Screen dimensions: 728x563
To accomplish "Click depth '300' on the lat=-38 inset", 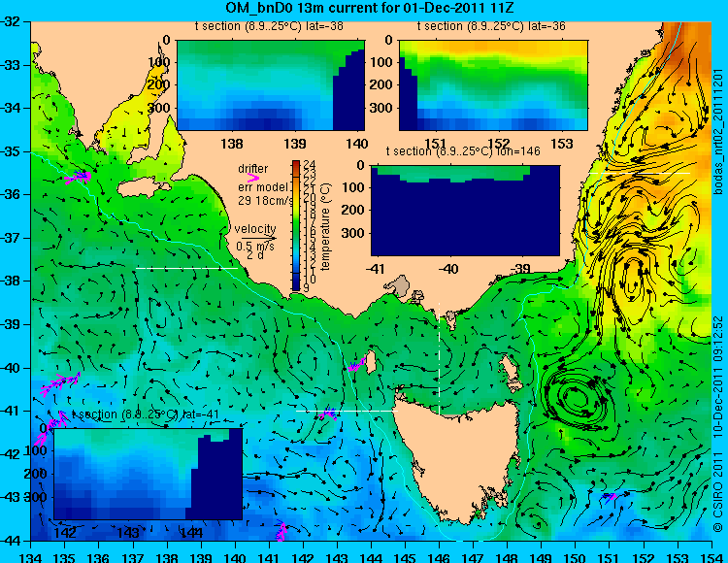I will click(161, 108).
